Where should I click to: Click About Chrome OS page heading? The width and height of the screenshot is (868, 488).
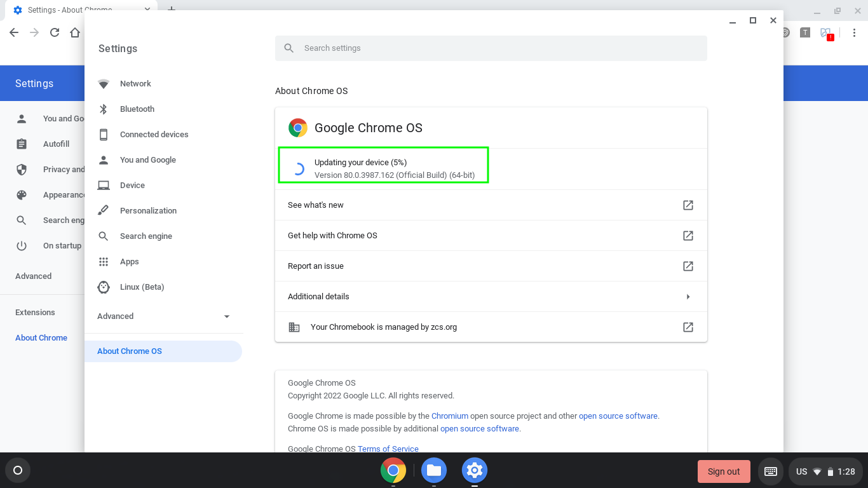[x=311, y=91]
